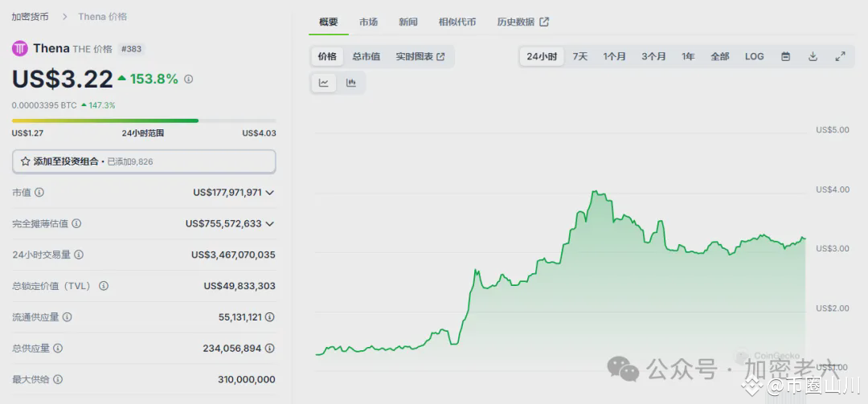Click the 0.00003395 BTC price text
The width and height of the screenshot is (868, 404).
point(44,105)
